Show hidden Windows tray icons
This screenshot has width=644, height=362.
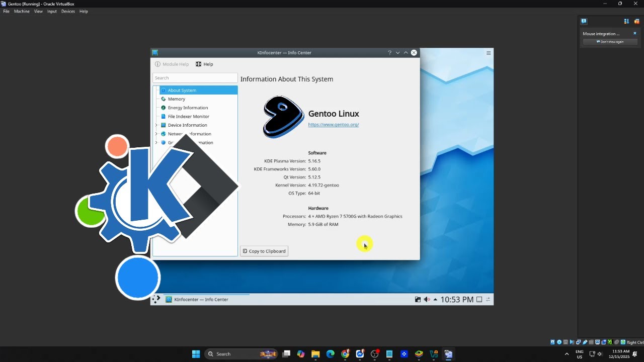[567, 354]
